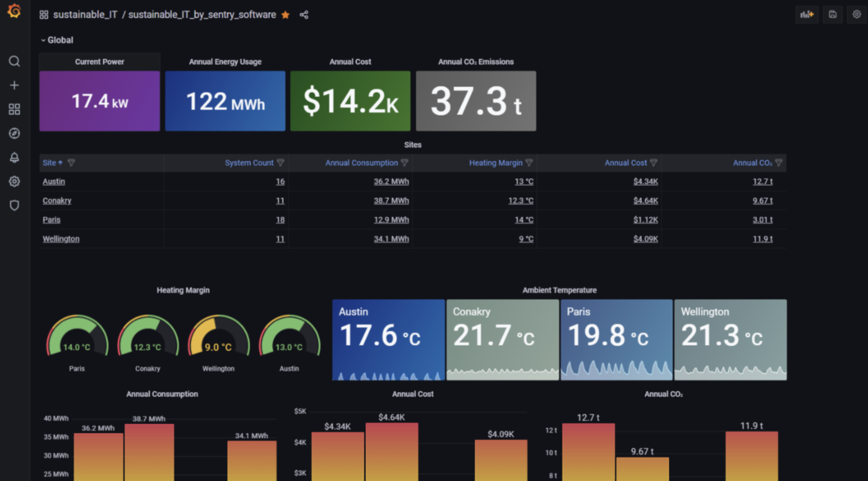Select the Explore compass icon

14,133
